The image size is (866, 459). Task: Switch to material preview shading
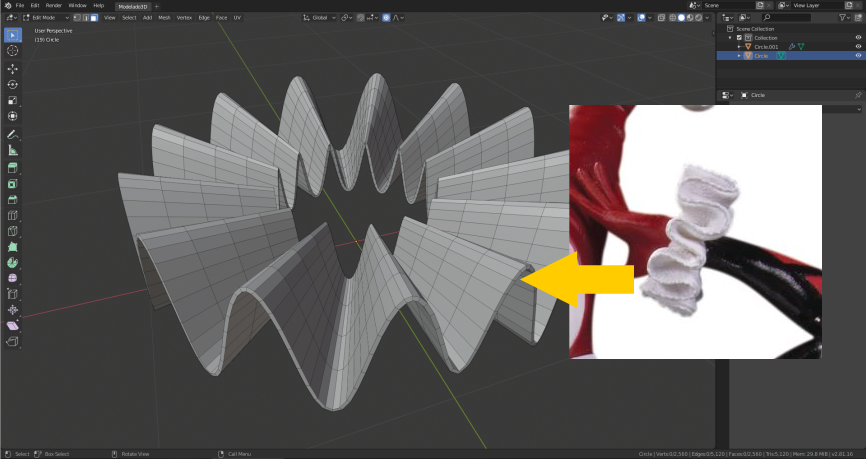(690, 18)
